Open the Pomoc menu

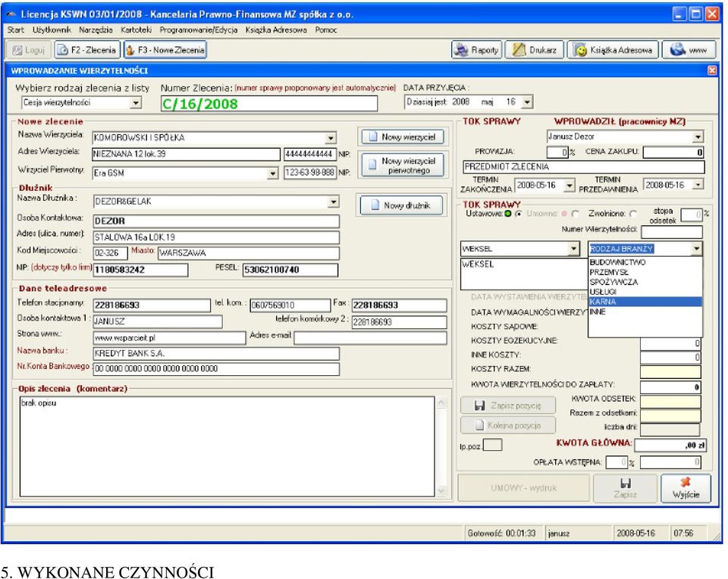(325, 30)
